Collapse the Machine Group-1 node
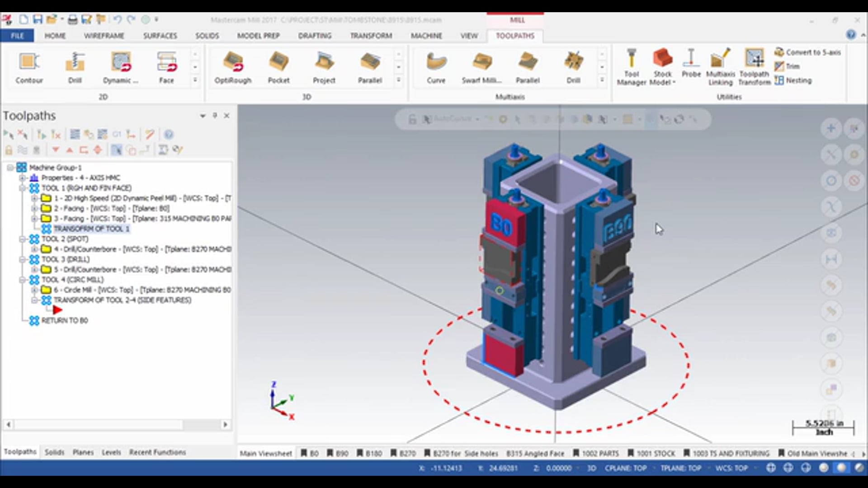The height and width of the screenshot is (488, 868). coord(10,168)
